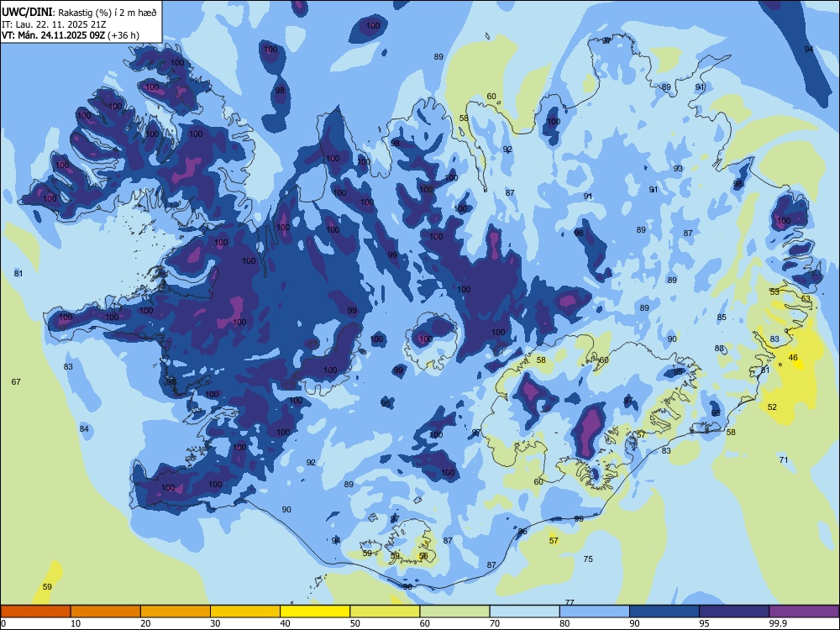Click the '77' humidity value on the map

[570, 602]
